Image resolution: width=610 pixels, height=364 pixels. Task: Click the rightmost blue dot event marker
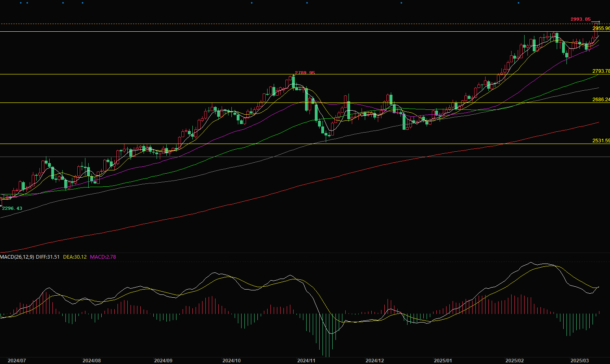pyautogui.click(x=518, y=3)
